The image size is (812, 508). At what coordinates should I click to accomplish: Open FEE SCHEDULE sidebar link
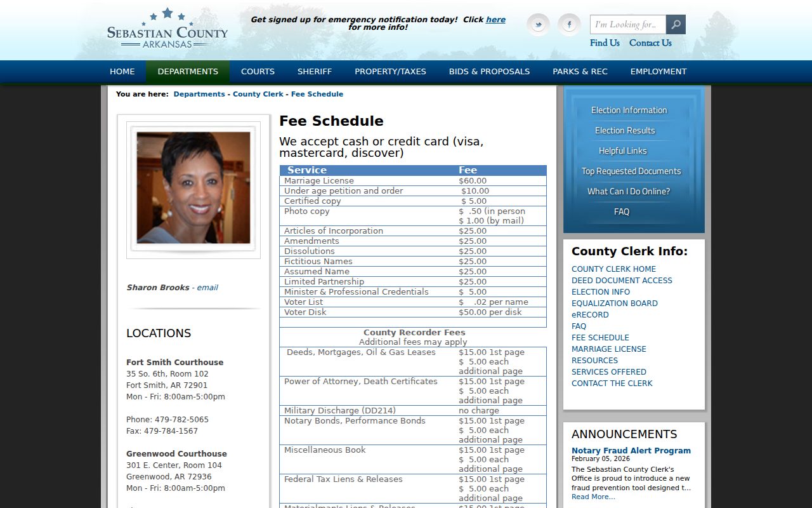click(600, 338)
